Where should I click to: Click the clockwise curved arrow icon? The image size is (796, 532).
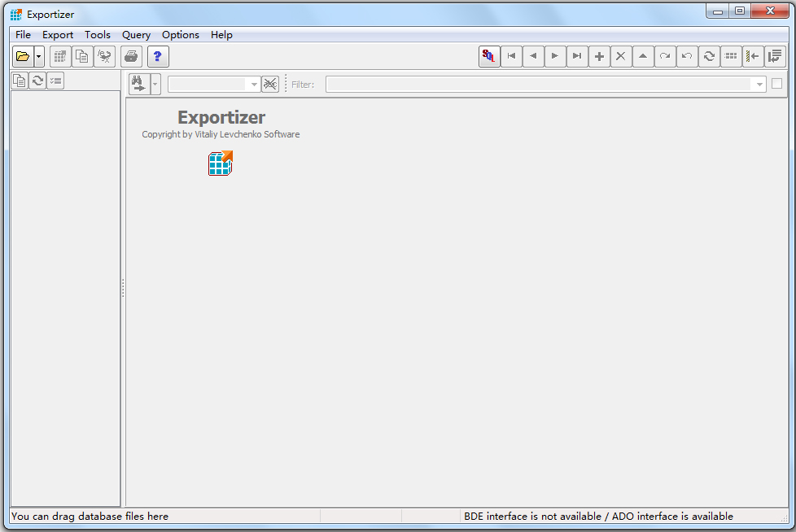665,56
